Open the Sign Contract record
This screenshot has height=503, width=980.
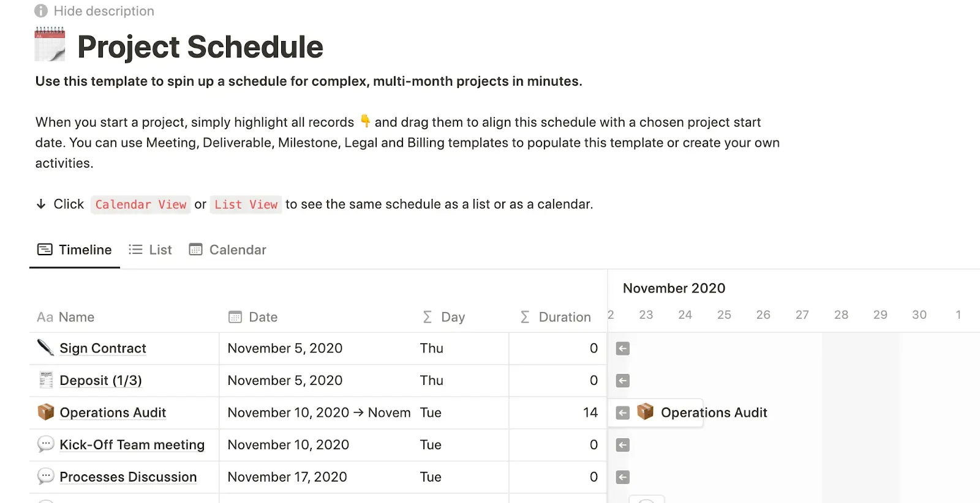coord(103,348)
